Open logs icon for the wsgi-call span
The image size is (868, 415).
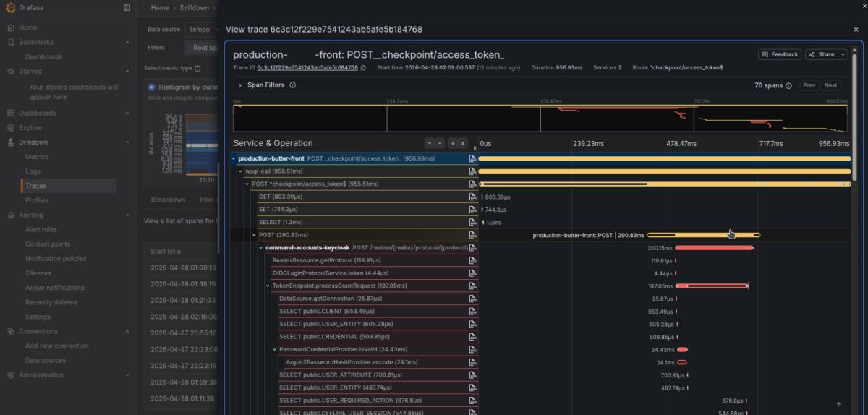tap(472, 171)
